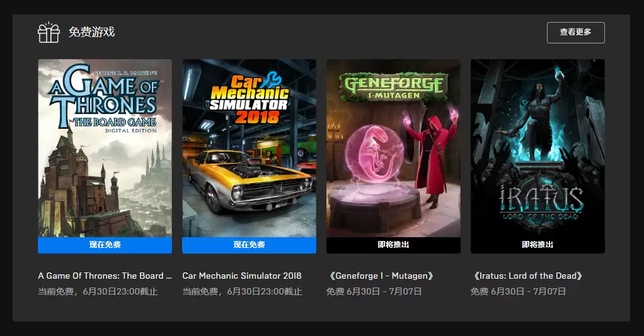Click the gift box icon
The image size is (644, 336).
(49, 32)
